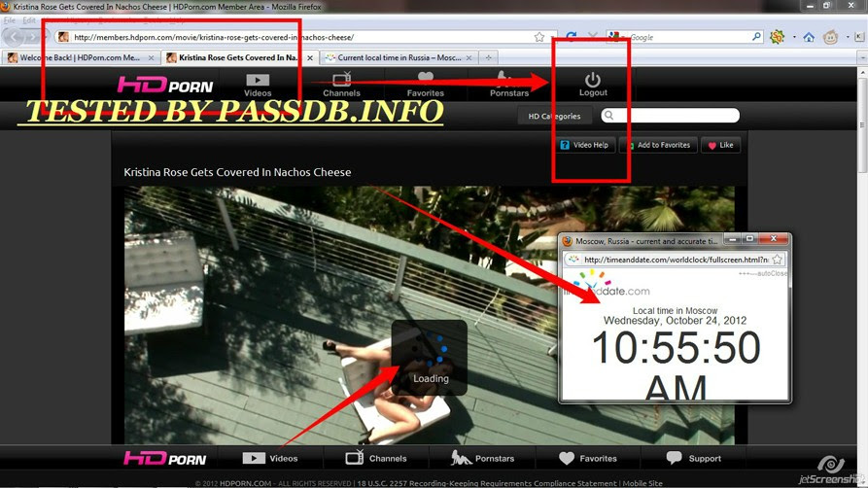Click the Firefox back navigation button

[x=15, y=37]
